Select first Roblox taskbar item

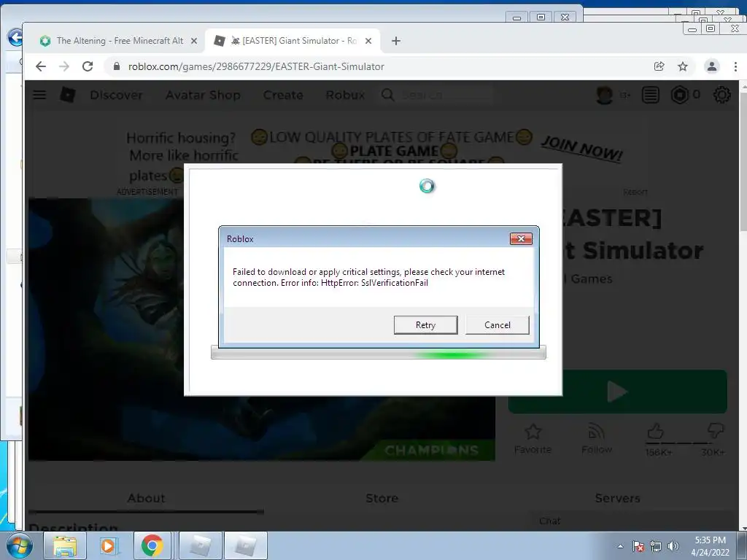(201, 545)
